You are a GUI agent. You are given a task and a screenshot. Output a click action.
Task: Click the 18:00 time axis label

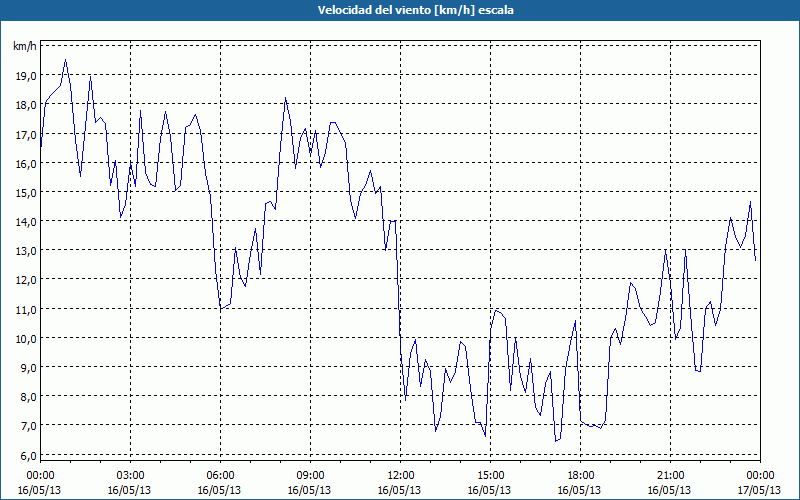click(581, 476)
